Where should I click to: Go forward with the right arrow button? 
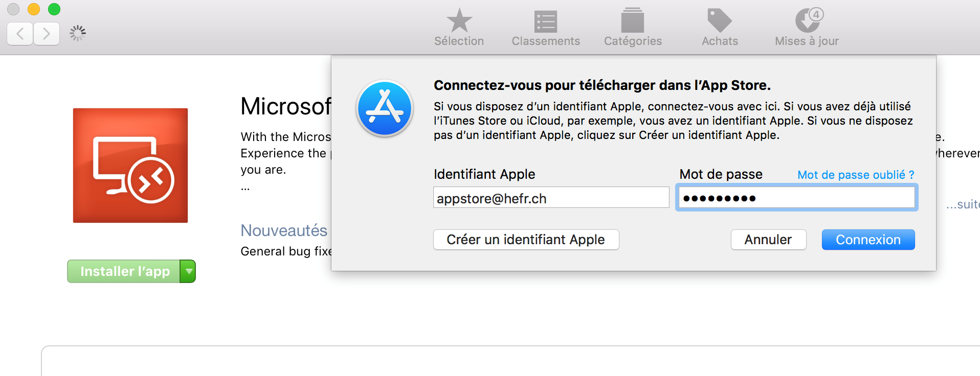tap(47, 34)
